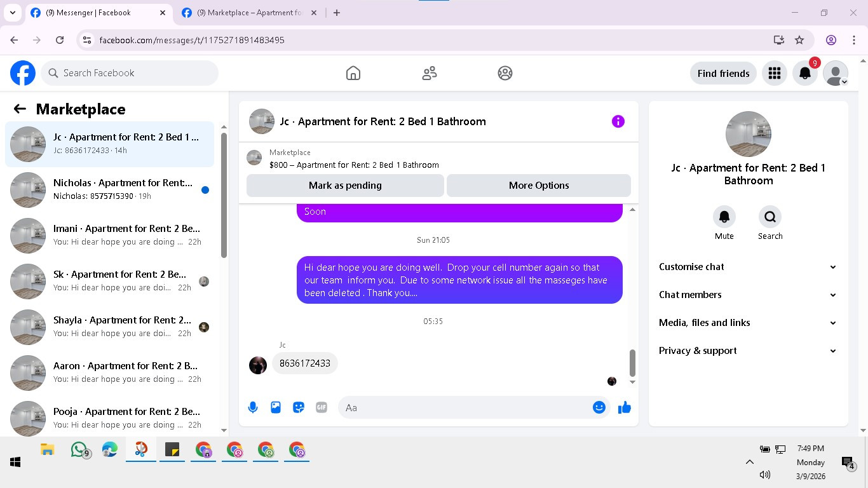This screenshot has width=868, height=488.
Task: Expand Media, files and links section
Action: (748, 323)
